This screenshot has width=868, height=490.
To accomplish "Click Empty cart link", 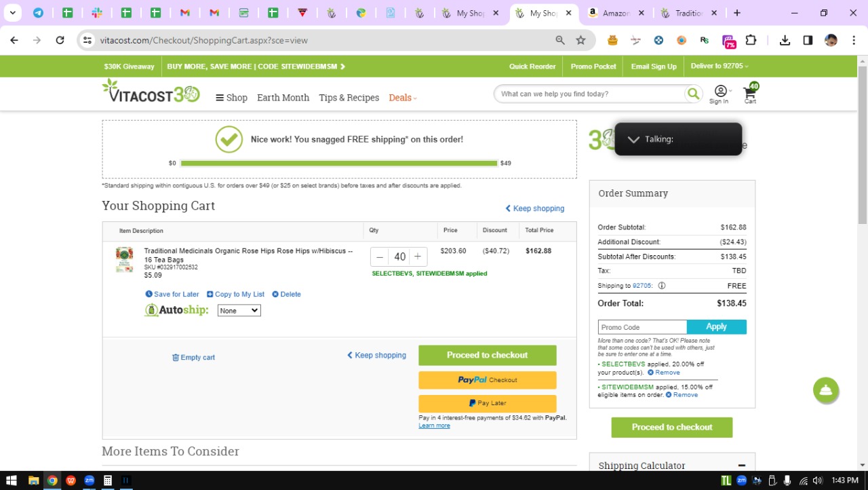I will pos(193,358).
